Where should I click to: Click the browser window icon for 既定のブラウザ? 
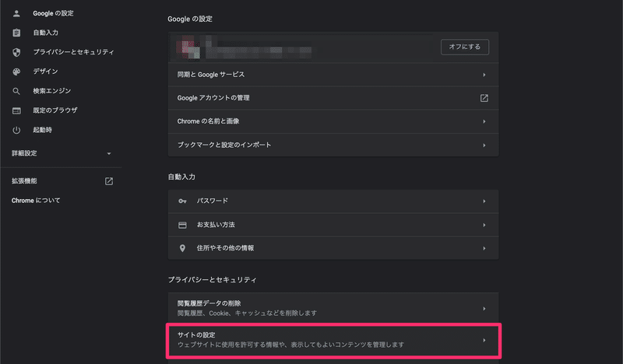tap(16, 110)
